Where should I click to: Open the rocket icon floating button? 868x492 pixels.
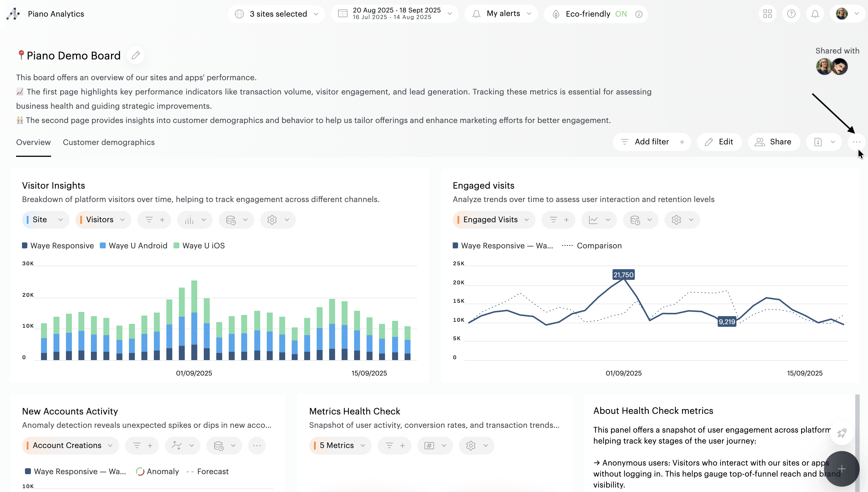point(841,433)
